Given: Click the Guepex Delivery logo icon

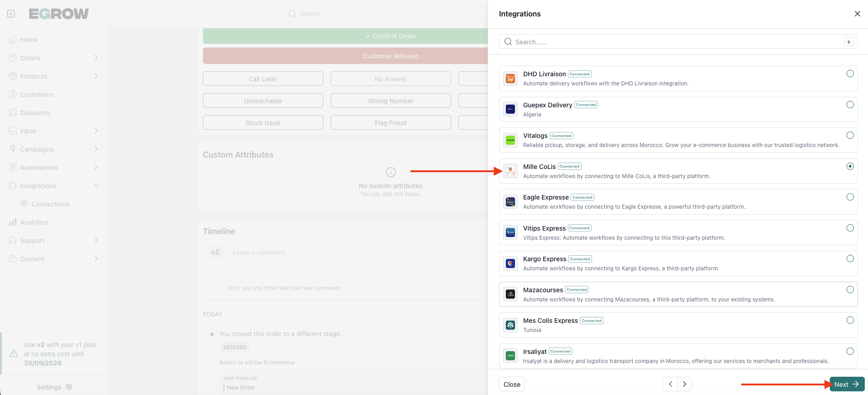Looking at the screenshot, I should pyautogui.click(x=510, y=109).
